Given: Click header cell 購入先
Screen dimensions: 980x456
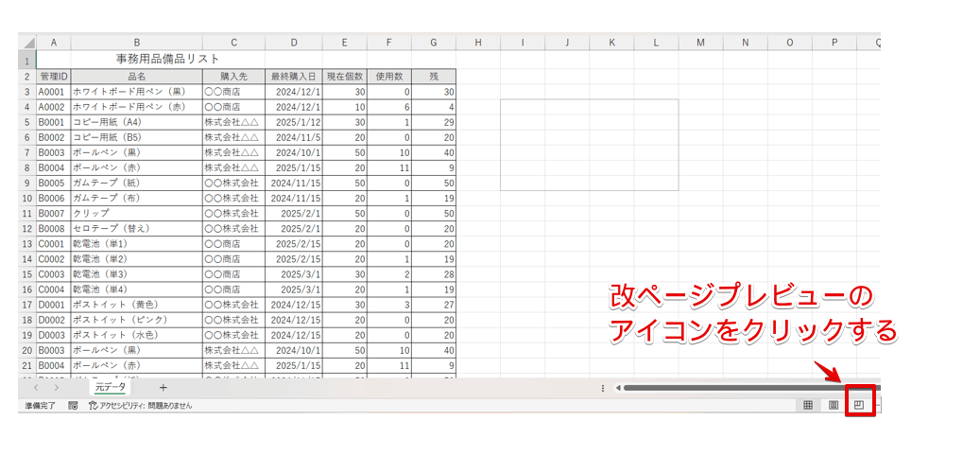Looking at the screenshot, I should (x=233, y=77).
